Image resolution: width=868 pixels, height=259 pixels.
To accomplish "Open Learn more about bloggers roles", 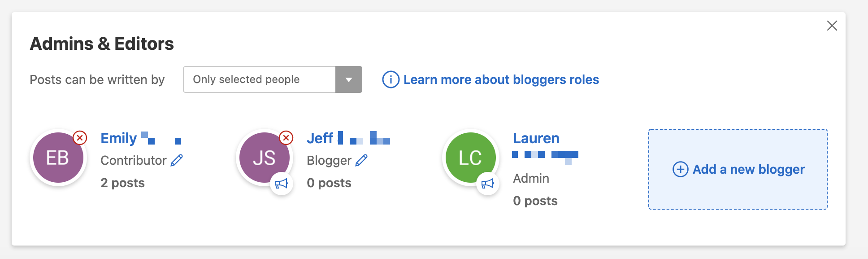I will [501, 79].
